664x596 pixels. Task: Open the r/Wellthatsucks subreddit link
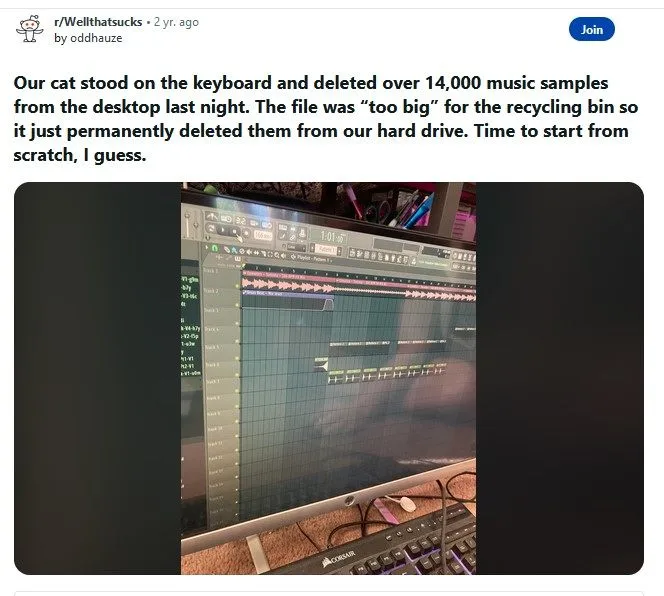98,22
